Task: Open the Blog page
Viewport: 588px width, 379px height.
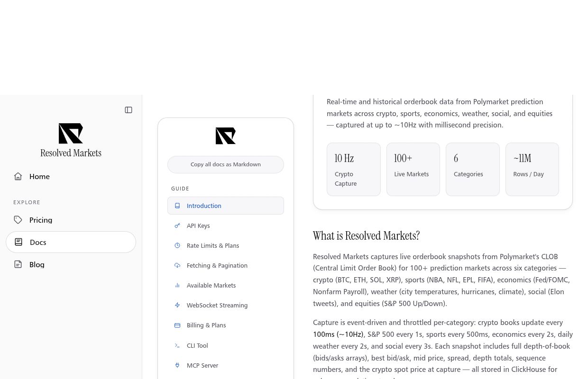Action: [71, 264]
